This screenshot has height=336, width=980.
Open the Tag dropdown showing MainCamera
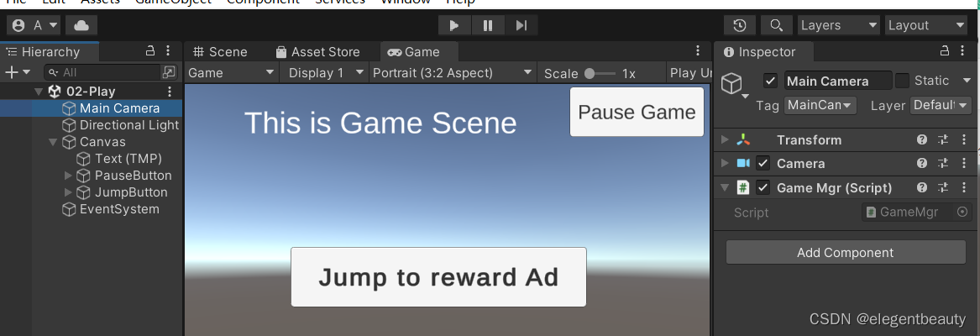coord(820,105)
